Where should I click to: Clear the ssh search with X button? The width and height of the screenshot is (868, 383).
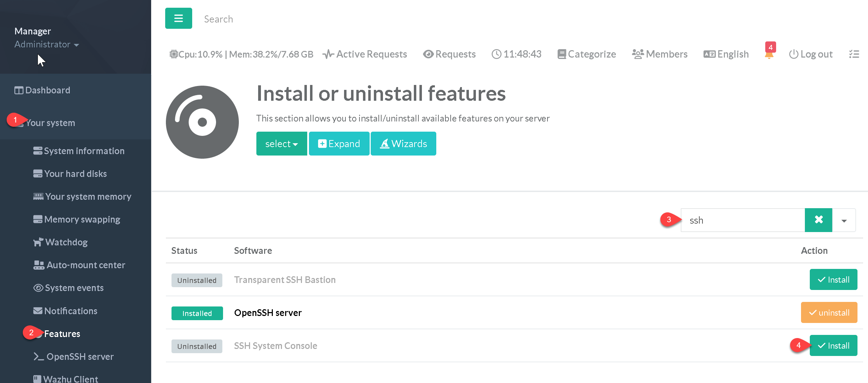click(x=818, y=220)
